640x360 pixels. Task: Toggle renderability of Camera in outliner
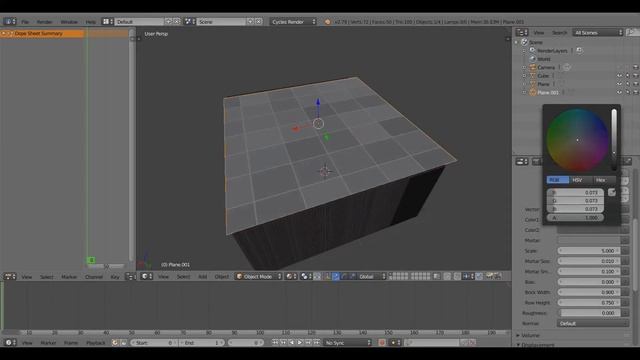(x=636, y=67)
